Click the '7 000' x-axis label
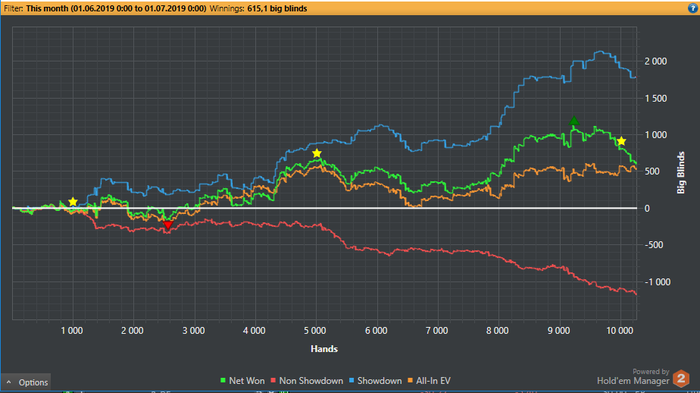The height and width of the screenshot is (393, 700). [437, 331]
